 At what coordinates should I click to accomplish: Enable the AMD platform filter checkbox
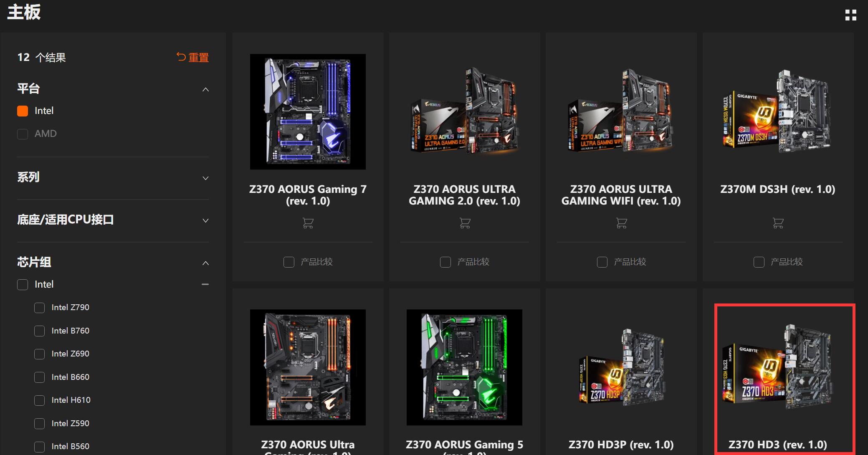(x=22, y=134)
